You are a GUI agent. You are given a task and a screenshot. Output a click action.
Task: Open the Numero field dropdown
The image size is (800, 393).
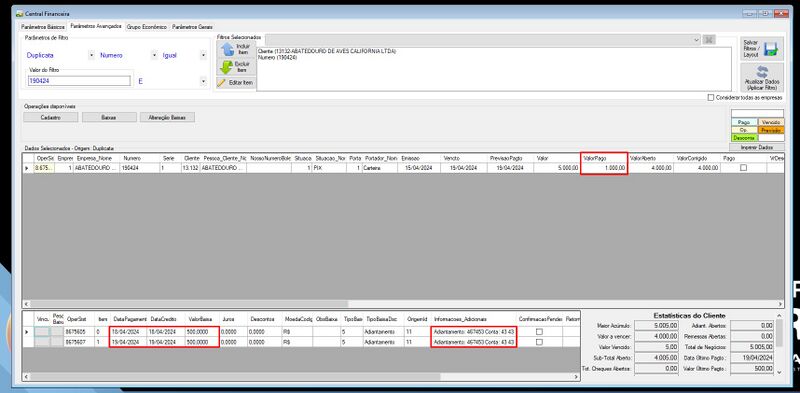point(155,55)
